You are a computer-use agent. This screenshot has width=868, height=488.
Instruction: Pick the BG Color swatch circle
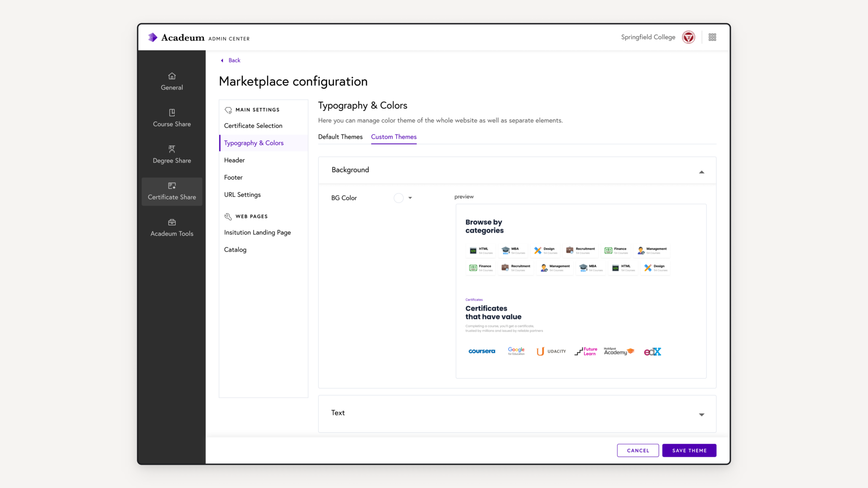[x=398, y=198]
